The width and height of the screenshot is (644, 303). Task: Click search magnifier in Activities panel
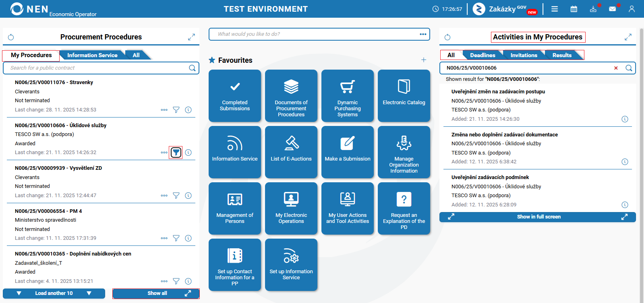pyautogui.click(x=629, y=68)
